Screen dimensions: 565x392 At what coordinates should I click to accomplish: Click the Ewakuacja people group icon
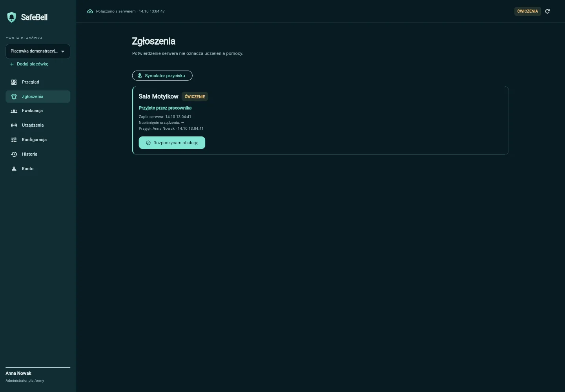[x=14, y=111]
